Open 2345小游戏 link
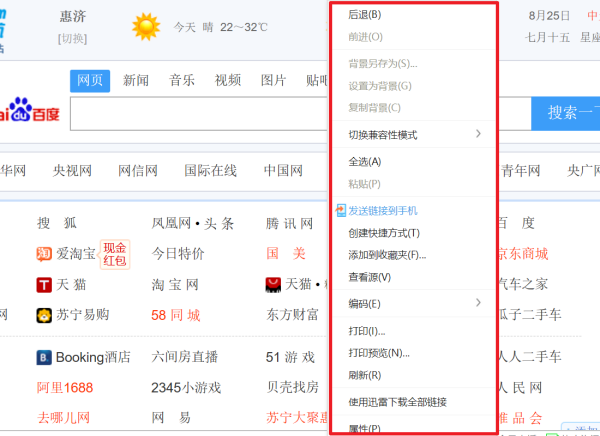Image resolution: width=600 pixels, height=436 pixels. click(186, 388)
